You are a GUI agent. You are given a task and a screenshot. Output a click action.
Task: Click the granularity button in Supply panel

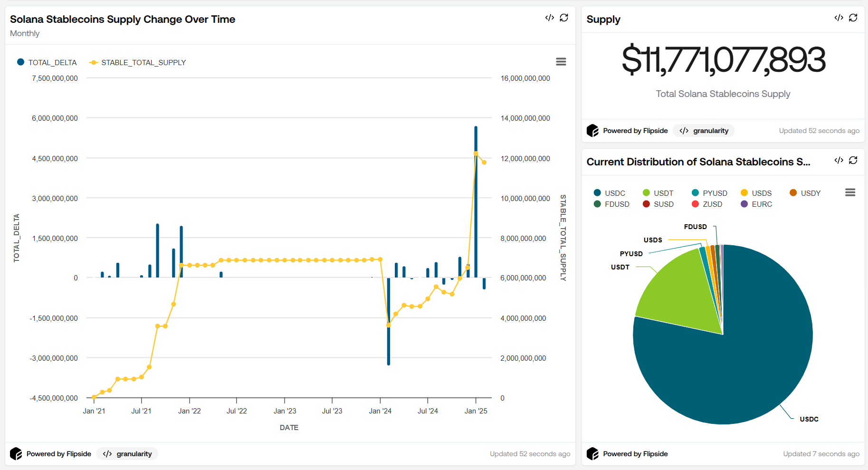click(x=704, y=131)
